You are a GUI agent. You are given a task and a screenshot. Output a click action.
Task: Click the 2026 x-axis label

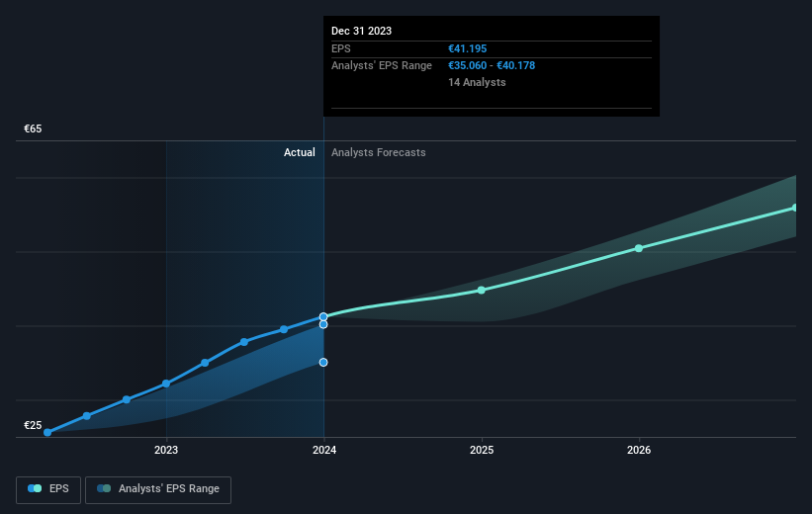(x=639, y=451)
